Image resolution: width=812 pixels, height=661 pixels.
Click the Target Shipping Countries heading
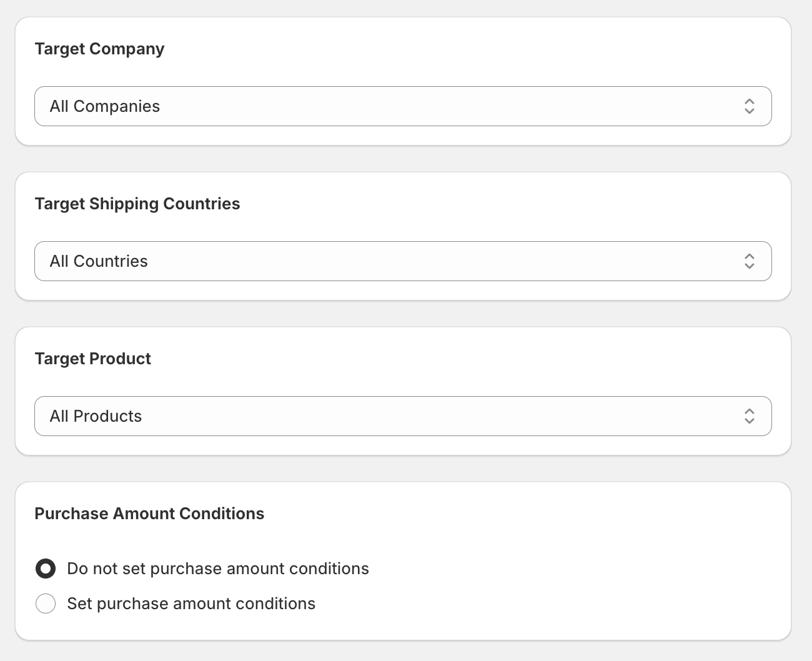(137, 204)
